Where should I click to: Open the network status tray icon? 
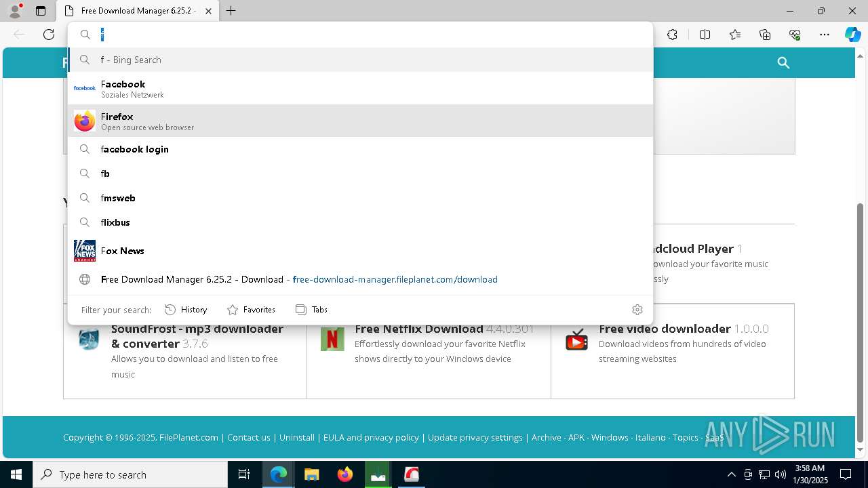(x=764, y=474)
